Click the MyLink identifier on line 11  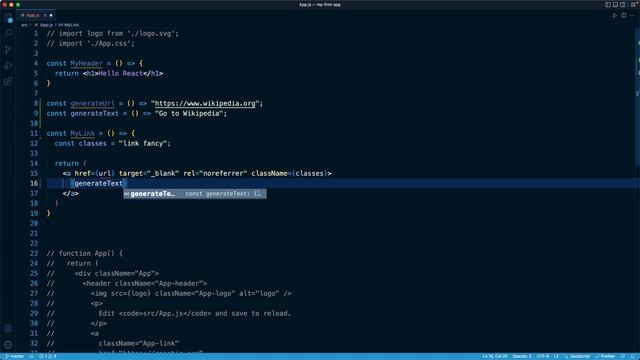point(82,133)
